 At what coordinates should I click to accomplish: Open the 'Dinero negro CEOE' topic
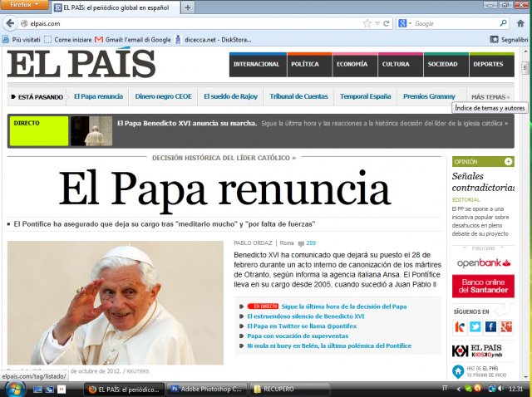pos(164,96)
